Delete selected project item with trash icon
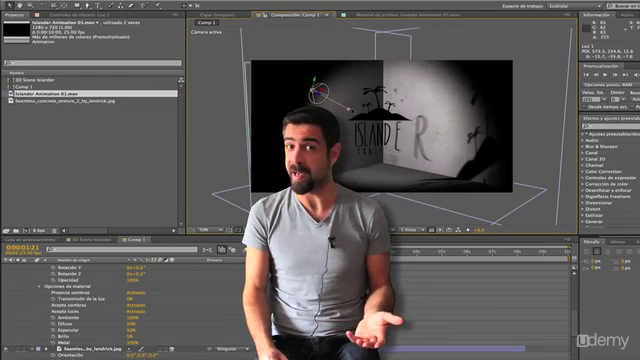640x360 pixels. click(54, 231)
